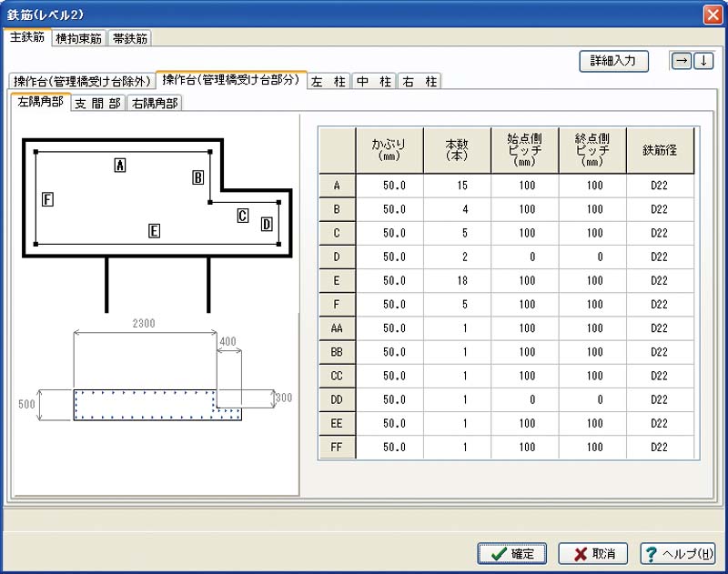The image size is (728, 574).
Task: Select the 操作台(管理橋受け台除外) tab
Action: tap(82, 81)
